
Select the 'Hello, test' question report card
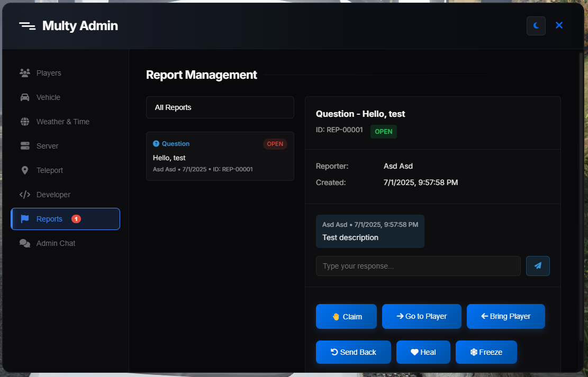[220, 157]
